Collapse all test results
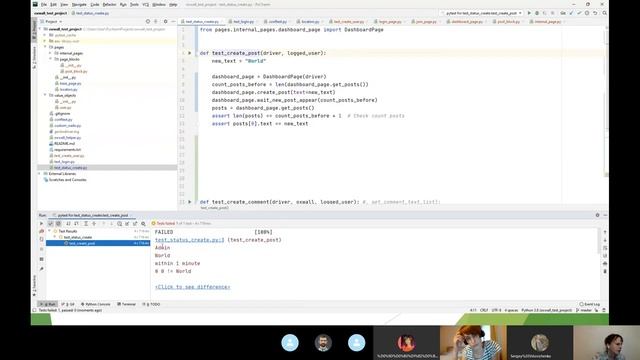The image size is (640, 360). pyautogui.click(x=93, y=224)
